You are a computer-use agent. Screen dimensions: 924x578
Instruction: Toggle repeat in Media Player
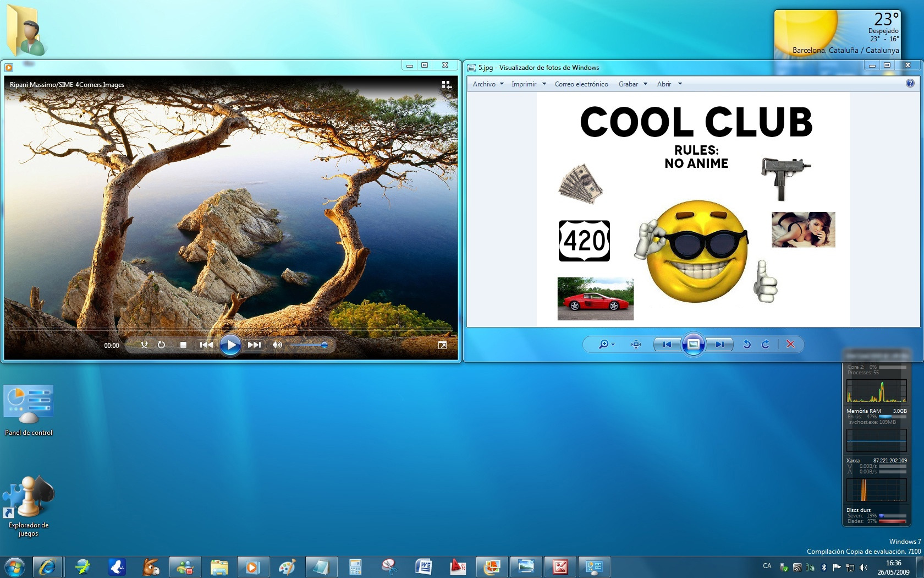(161, 345)
